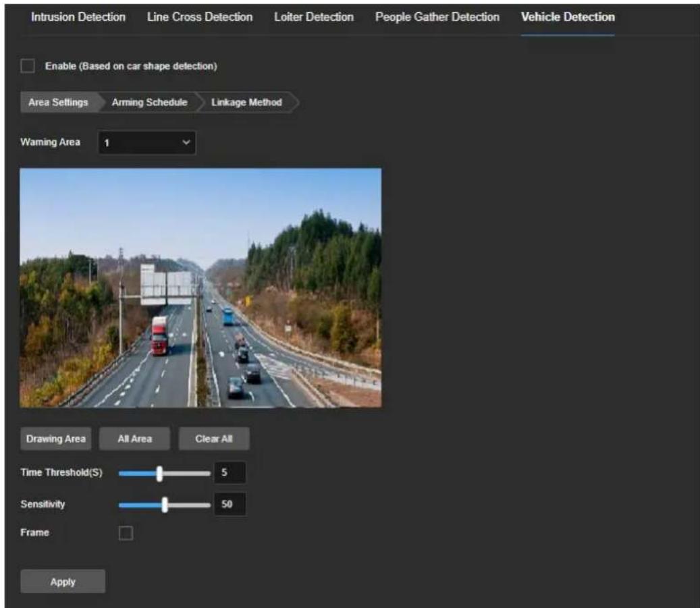Apply the vehicle detection settings
This screenshot has width=700, height=608.
pos(63,581)
